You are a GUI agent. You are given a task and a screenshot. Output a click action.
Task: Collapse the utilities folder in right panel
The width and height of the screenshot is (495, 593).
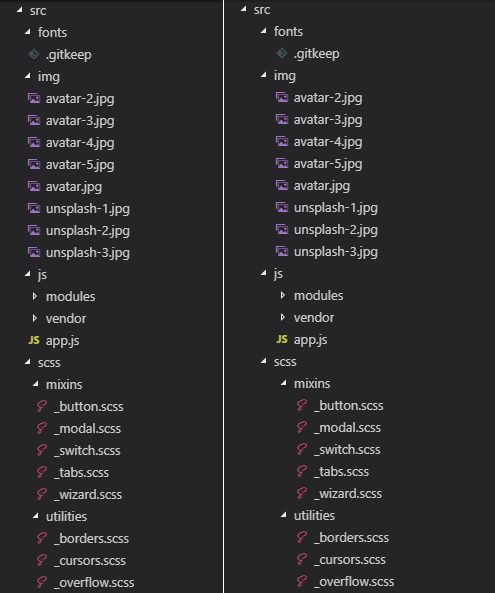[x=284, y=515]
